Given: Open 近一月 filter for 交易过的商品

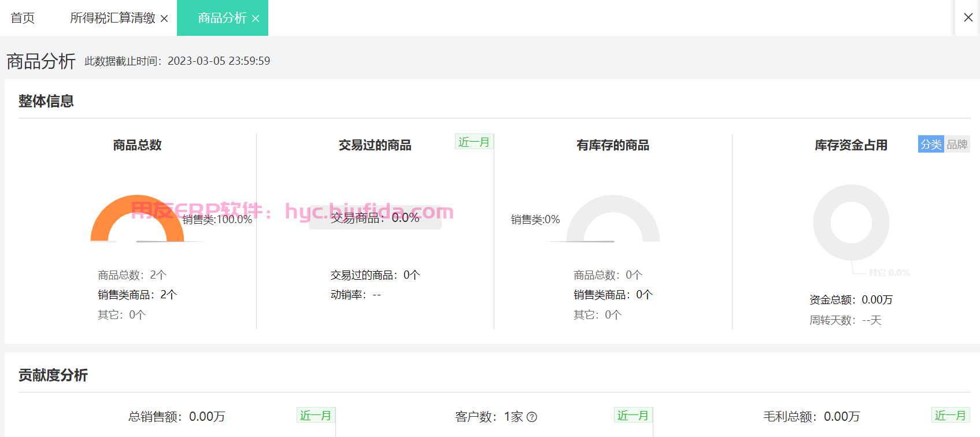Looking at the screenshot, I should [474, 142].
